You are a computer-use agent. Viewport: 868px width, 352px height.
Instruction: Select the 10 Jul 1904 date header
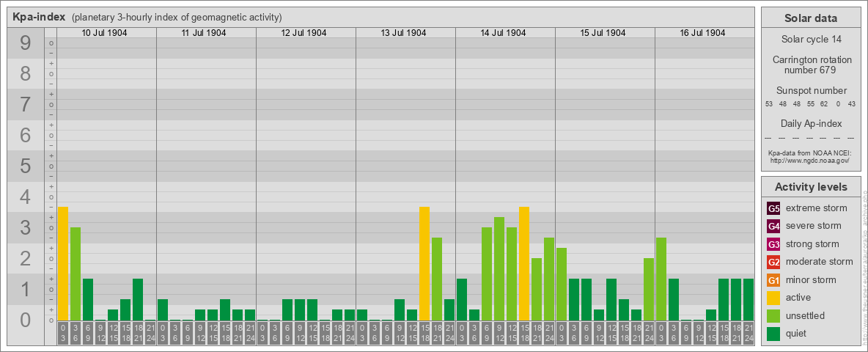click(x=105, y=33)
